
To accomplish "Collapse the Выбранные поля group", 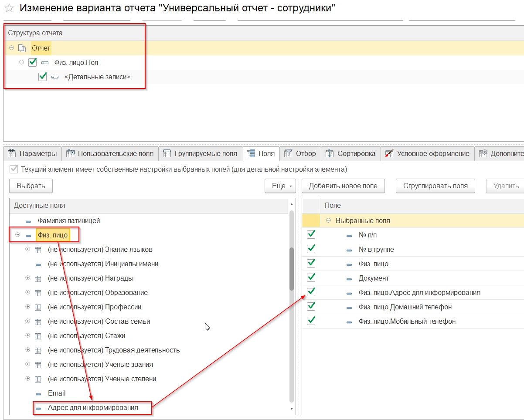I will [x=328, y=220].
